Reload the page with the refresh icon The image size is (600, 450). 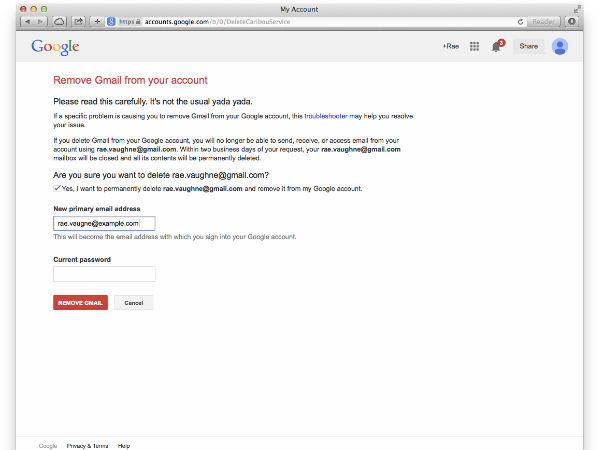pos(521,21)
